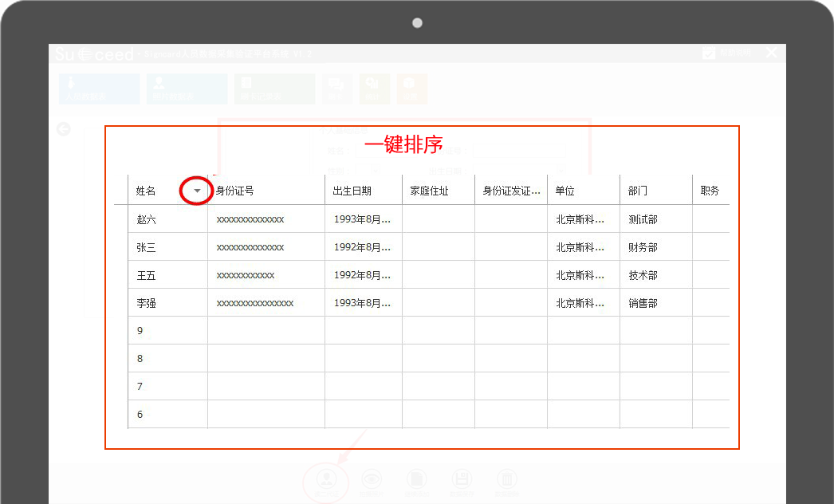
Task: Click birth date 1992年8月… in 王五's row
Action: [x=362, y=275]
